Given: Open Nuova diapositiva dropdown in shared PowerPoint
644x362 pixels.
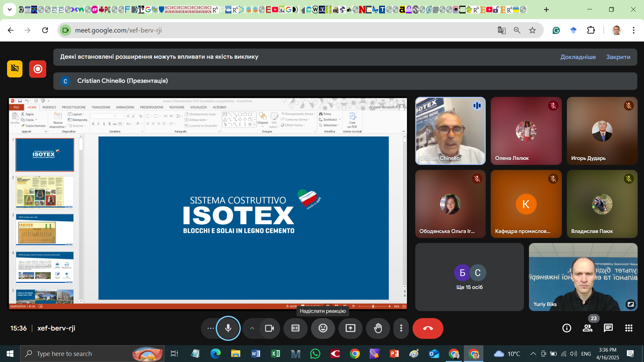Looking at the screenshot, I should click(58, 125).
